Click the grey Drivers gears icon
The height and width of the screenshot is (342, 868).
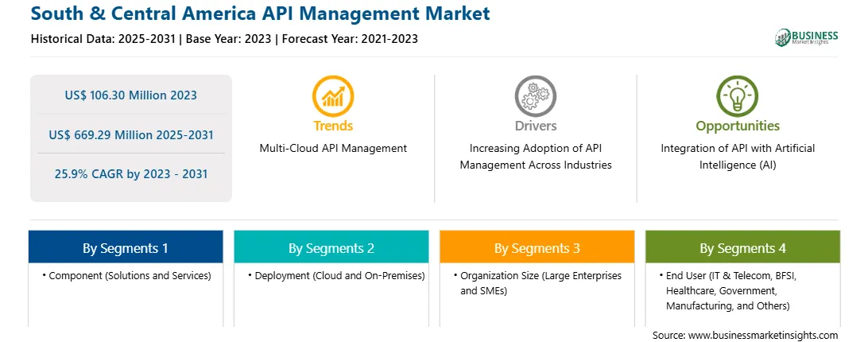coord(535,96)
